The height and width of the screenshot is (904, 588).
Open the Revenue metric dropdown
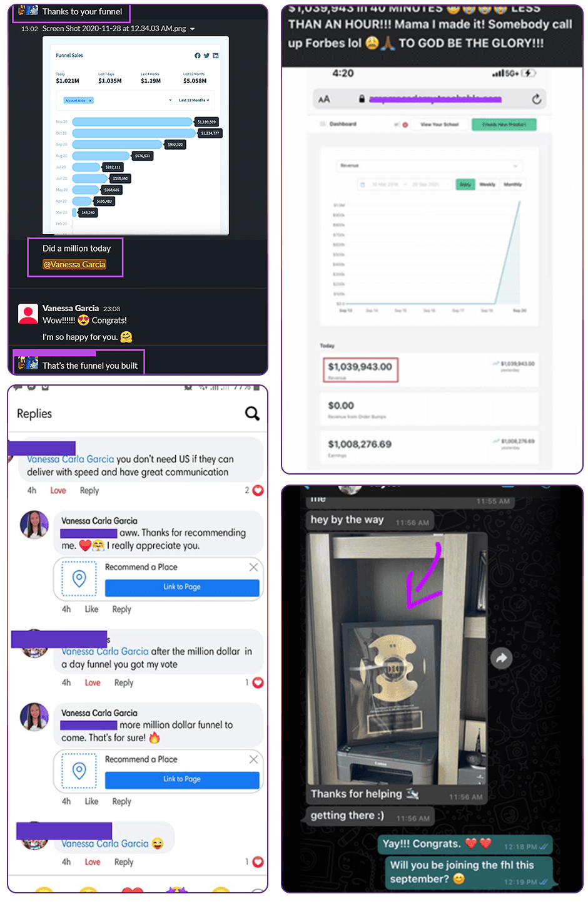click(429, 166)
